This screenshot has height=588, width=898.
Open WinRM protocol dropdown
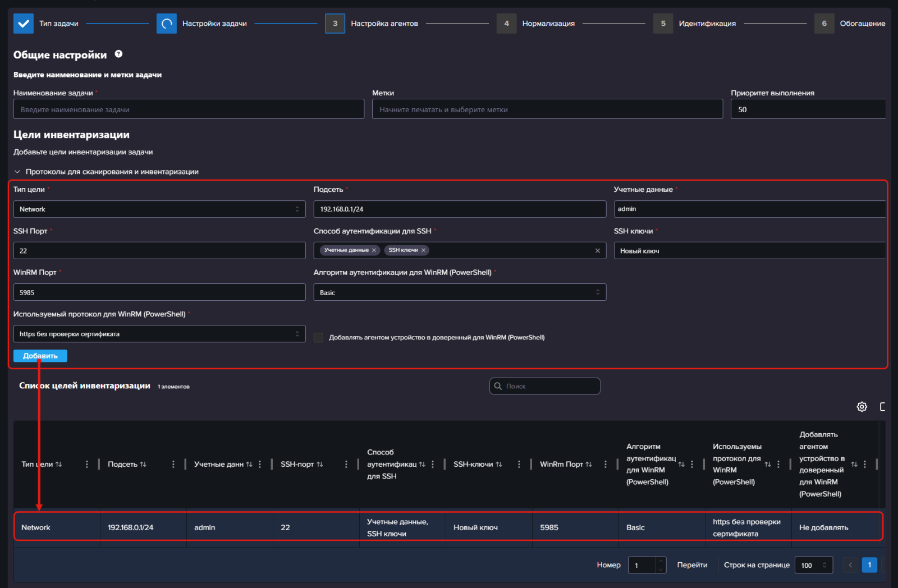coord(159,334)
